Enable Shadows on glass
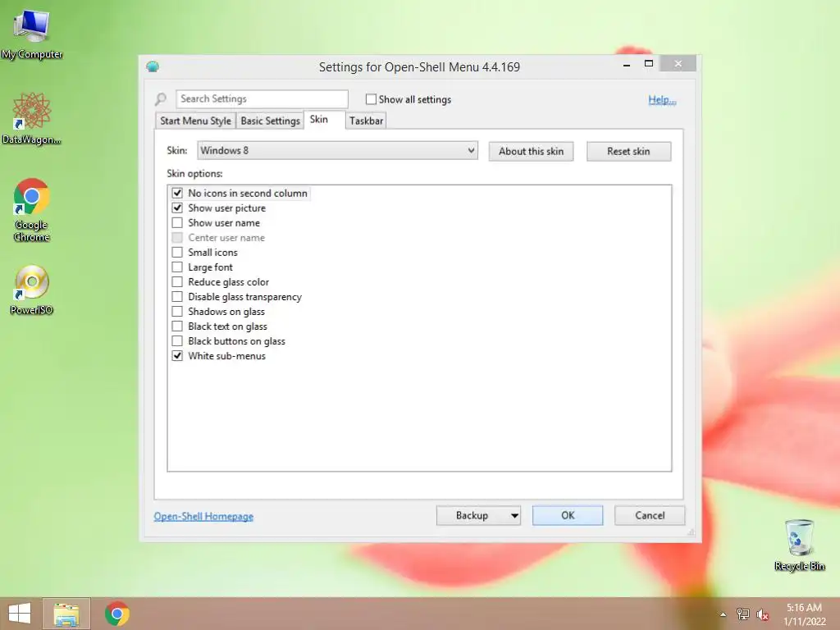Image resolution: width=840 pixels, height=630 pixels. pos(177,311)
